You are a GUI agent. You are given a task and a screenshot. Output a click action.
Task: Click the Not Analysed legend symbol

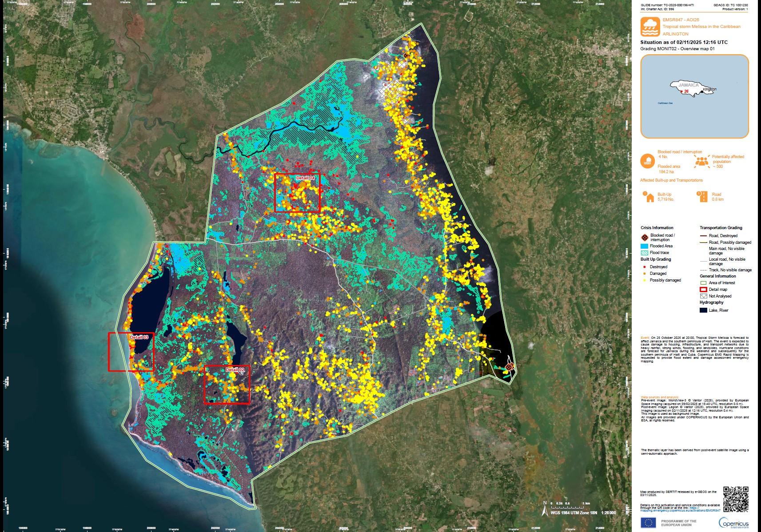click(703, 296)
